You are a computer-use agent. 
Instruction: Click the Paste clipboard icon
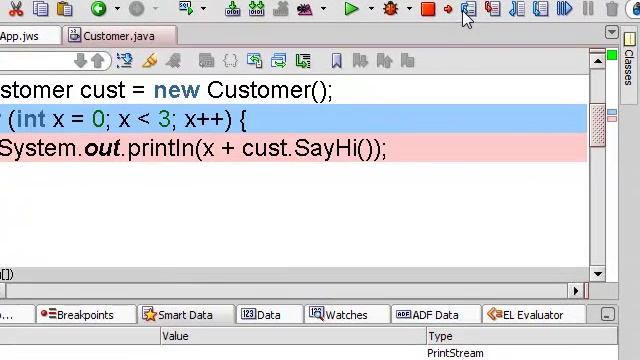64,9
